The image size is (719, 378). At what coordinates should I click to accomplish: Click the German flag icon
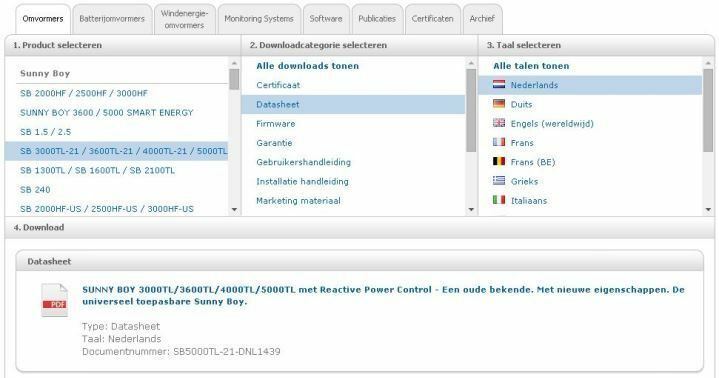pyautogui.click(x=499, y=104)
